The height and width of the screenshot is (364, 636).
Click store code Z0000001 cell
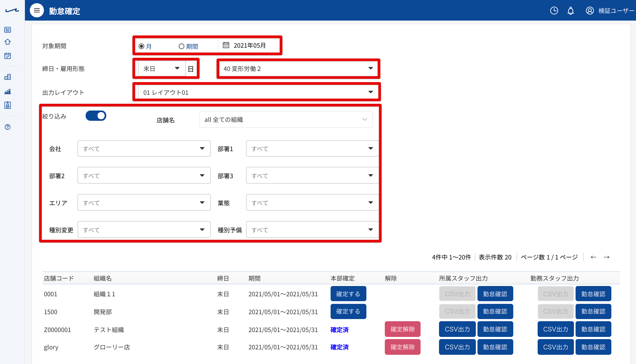click(x=57, y=330)
